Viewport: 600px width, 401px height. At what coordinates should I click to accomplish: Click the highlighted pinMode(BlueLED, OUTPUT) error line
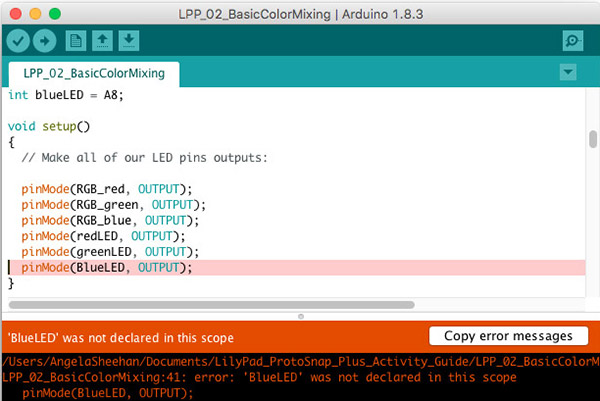105,268
